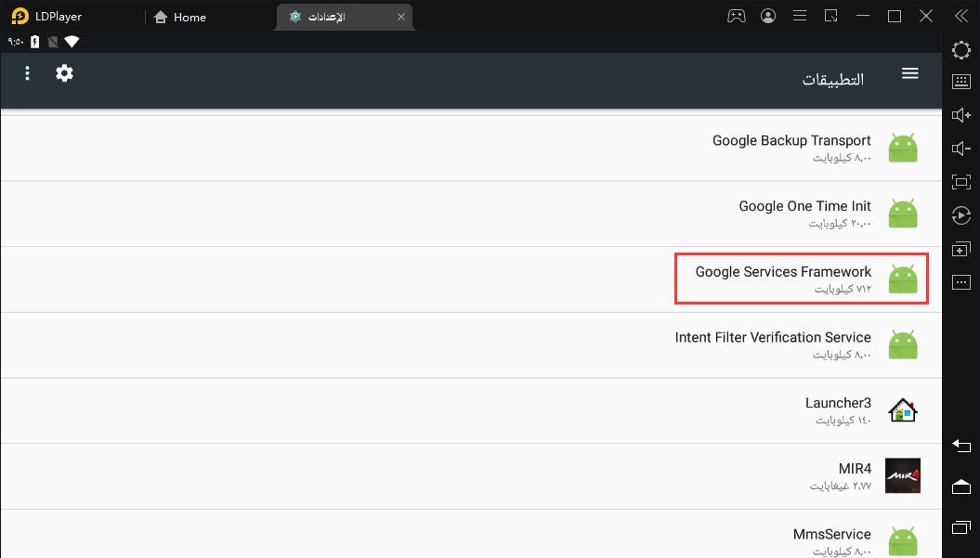Open the more options ellipsis in sidebar
The height and width of the screenshot is (558, 980).
(961, 282)
